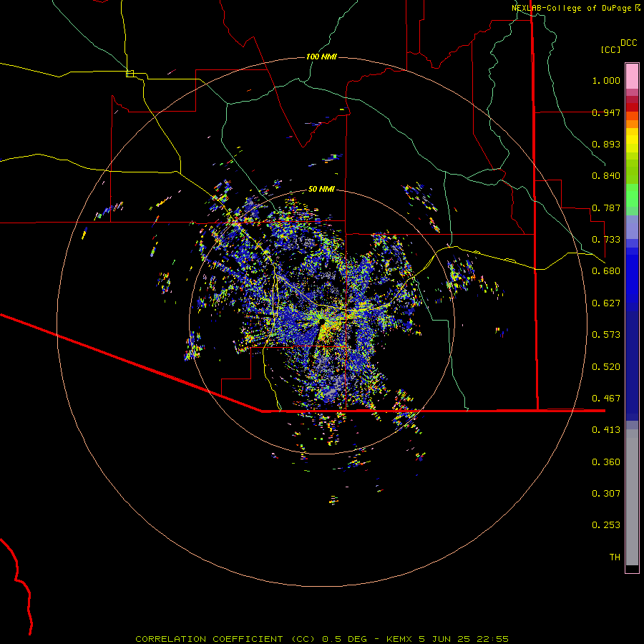Click the NEXLAB-College of DuPage credit text
The height and width of the screenshot is (644, 644).
(x=571, y=8)
